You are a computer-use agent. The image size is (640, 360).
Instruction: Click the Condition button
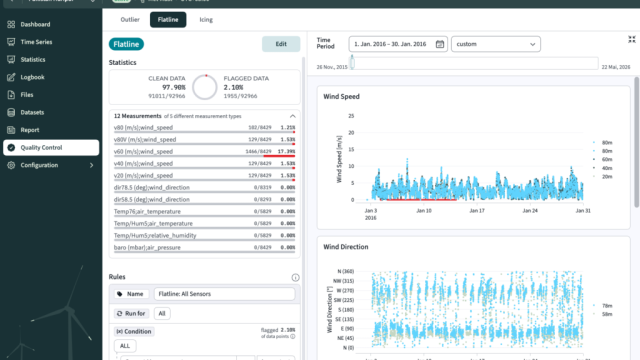(x=134, y=331)
